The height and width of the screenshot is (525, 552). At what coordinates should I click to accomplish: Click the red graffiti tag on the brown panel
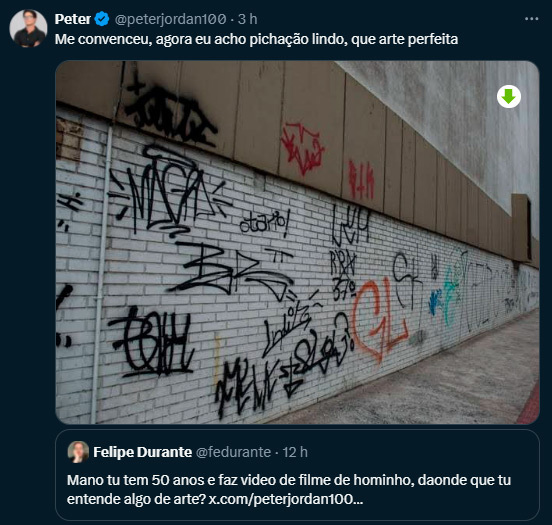pyautogui.click(x=302, y=148)
